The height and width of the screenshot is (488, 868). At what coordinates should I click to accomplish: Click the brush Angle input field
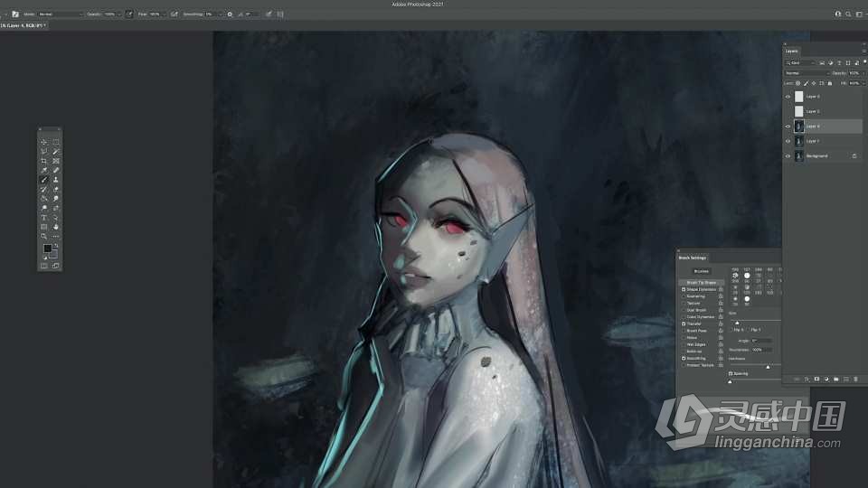click(x=761, y=341)
